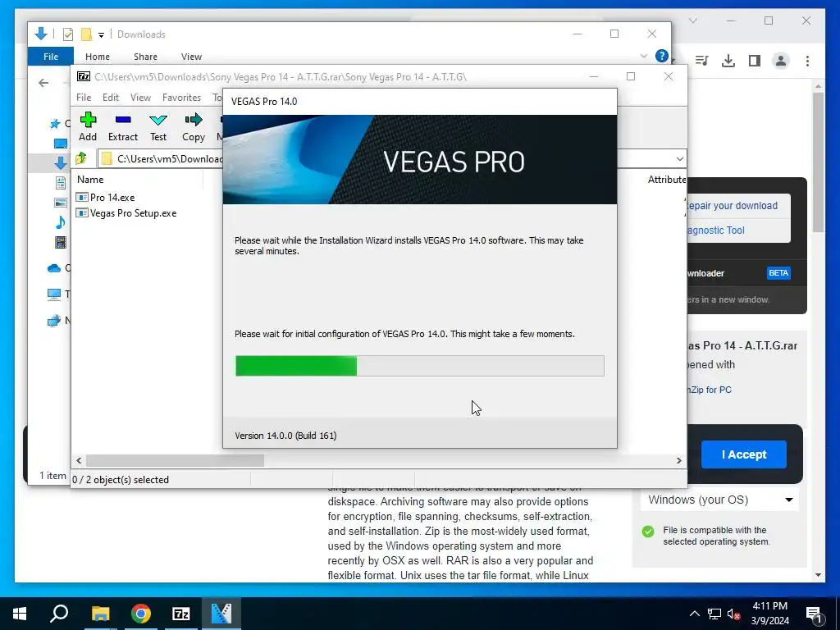The image size is (840, 630).
Task: Click the I Accept button in browser
Action: pos(743,454)
